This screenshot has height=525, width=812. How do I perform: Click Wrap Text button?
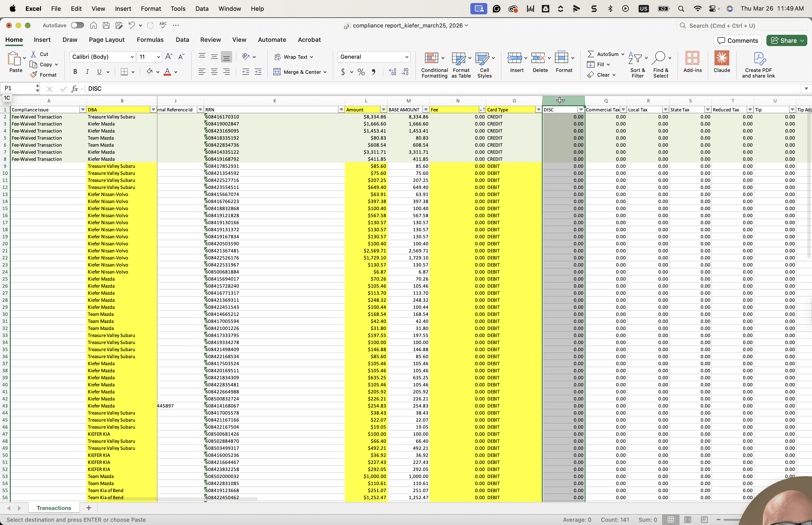(x=294, y=57)
